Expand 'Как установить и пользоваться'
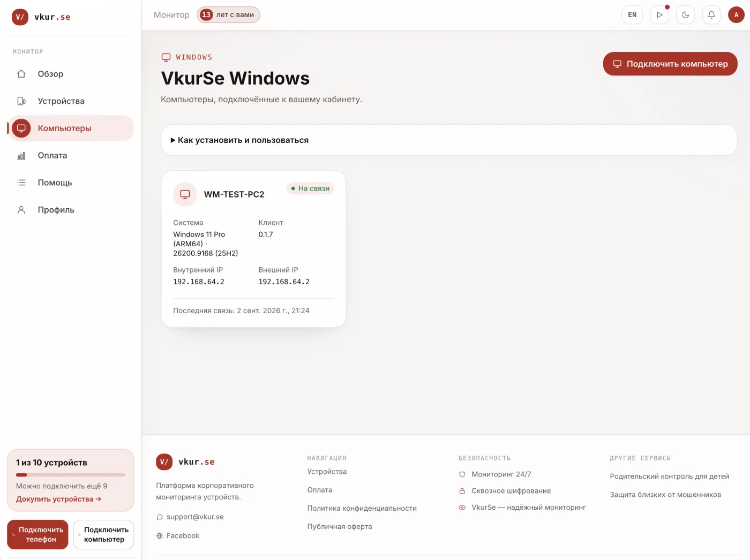Viewport: 750px width, 560px height. [449, 140]
